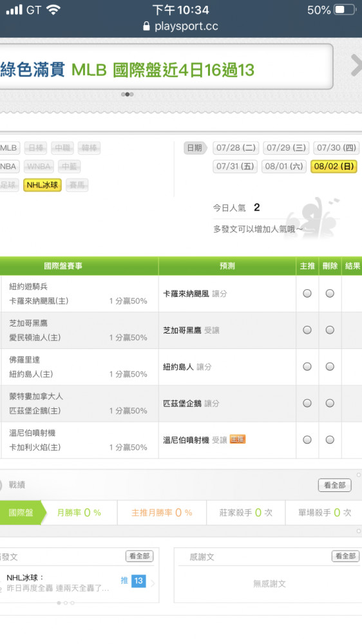Image resolution: width=362 pixels, height=644 pixels.
Task: Tap the 主推月勝率 0% stat
Action: [162, 513]
